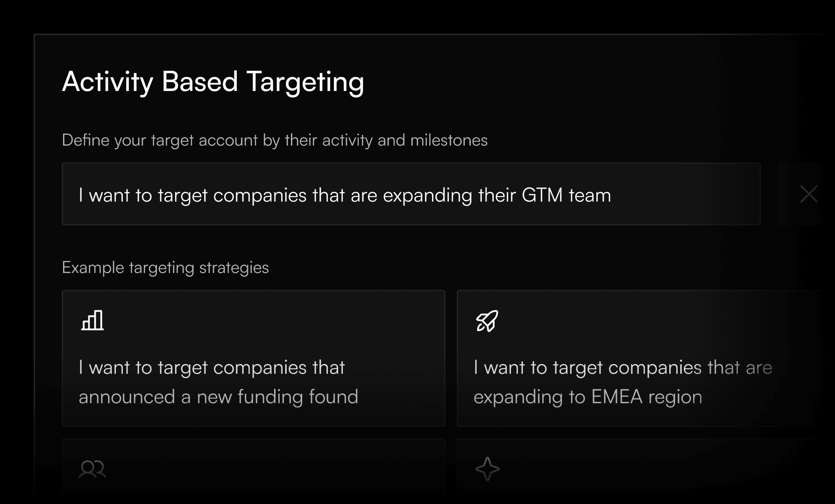Click the word 'expanding' inside the input field
835x504 pixels.
point(427,196)
